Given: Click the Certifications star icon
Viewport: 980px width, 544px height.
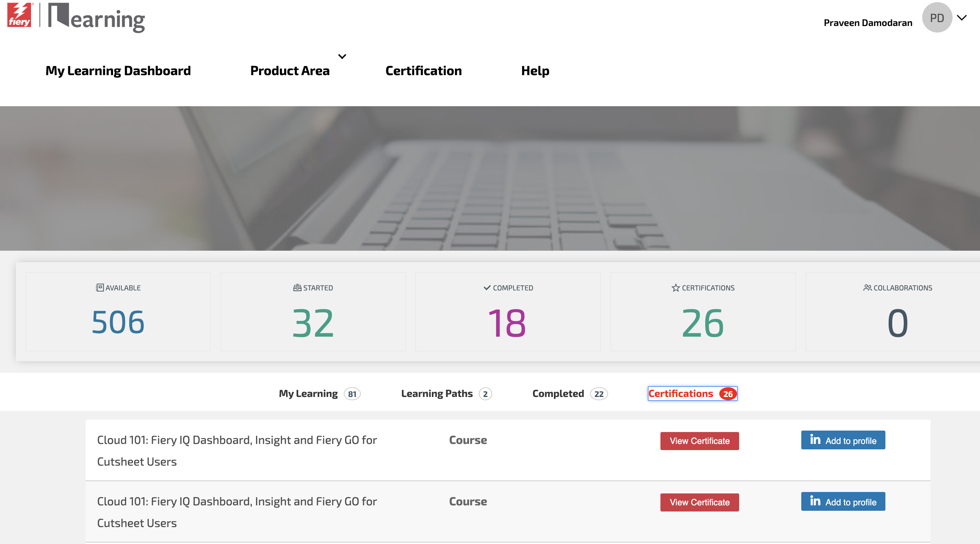Looking at the screenshot, I should (x=675, y=288).
